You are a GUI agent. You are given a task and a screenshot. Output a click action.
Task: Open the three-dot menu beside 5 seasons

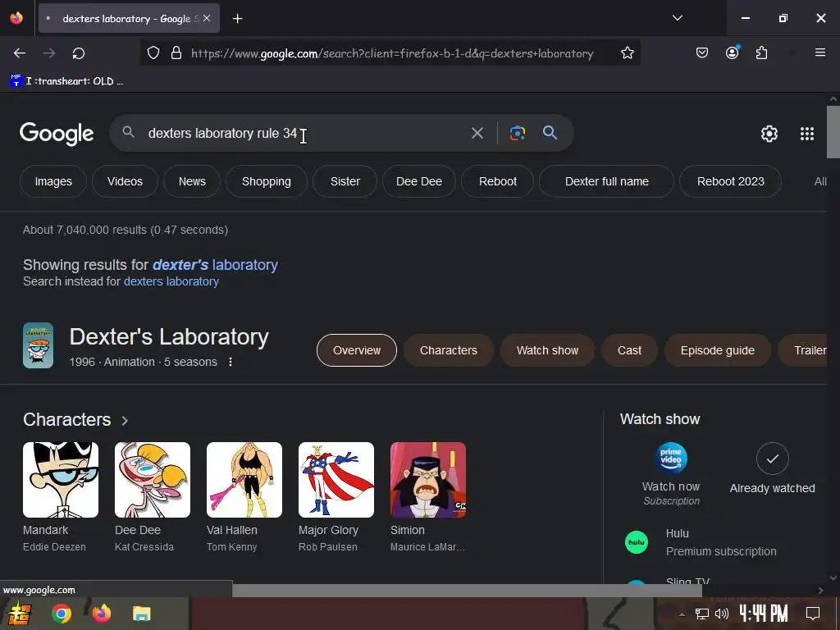point(231,362)
